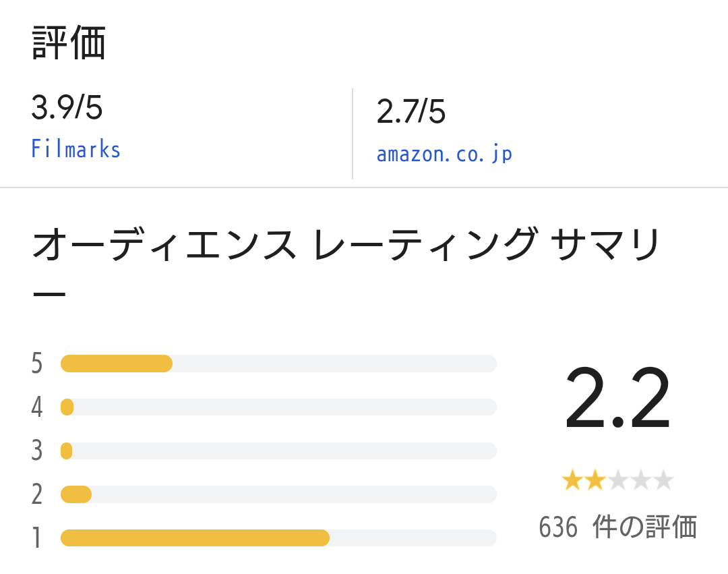The width and height of the screenshot is (728, 574).
Task: Click the 3.9/5 Filmarks score
Action: [x=67, y=107]
